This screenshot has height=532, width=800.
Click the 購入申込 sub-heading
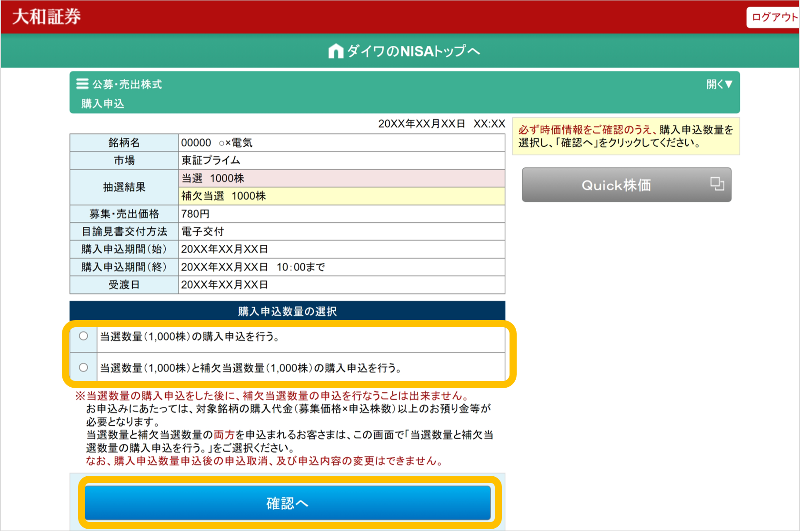(103, 103)
